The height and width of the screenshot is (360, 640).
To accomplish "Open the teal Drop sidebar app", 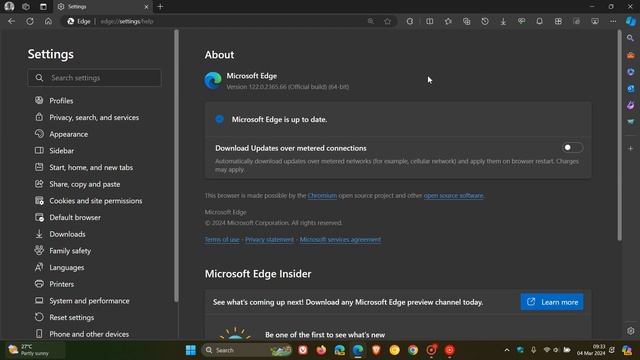I will [631, 122].
